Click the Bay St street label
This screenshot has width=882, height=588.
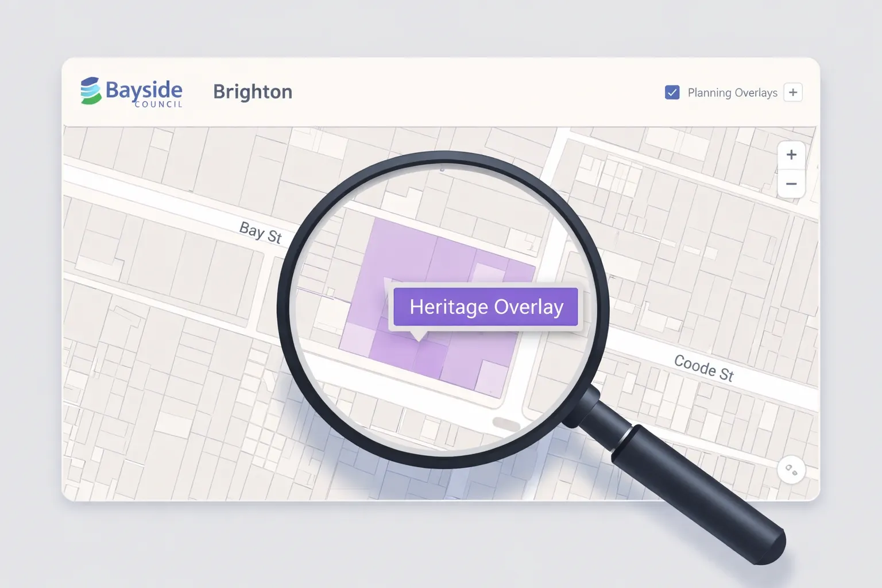[261, 233]
